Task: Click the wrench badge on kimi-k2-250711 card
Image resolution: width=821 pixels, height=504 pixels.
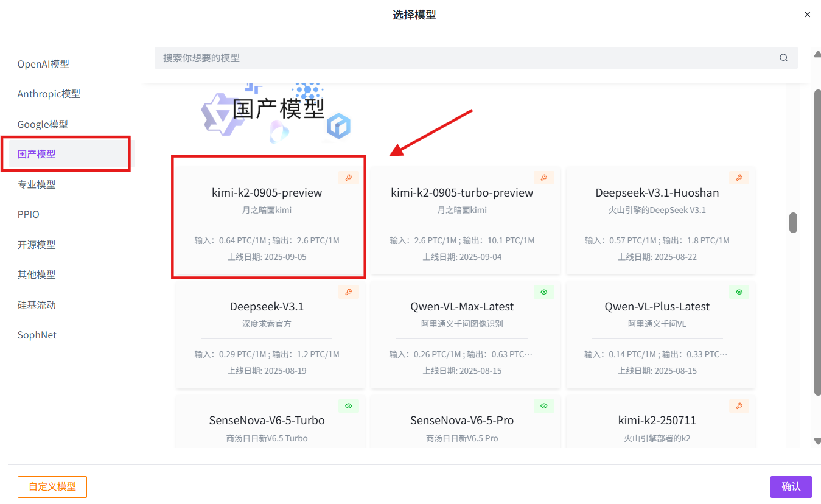Action: pyautogui.click(x=739, y=405)
